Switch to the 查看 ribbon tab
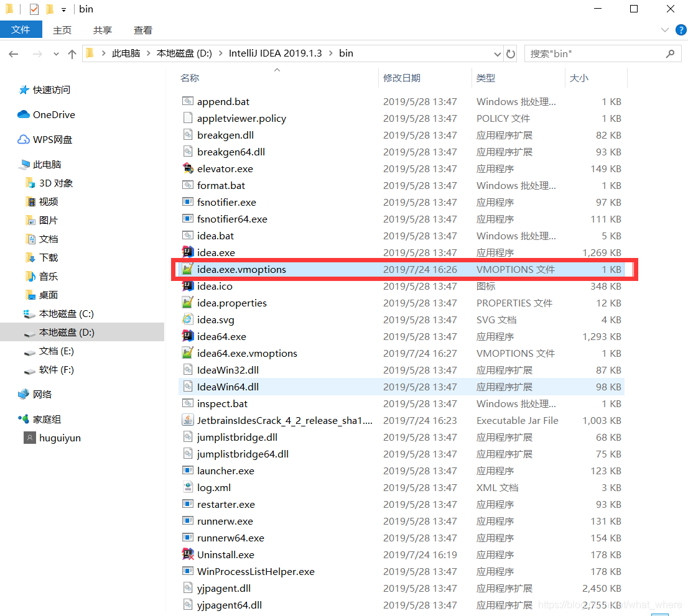Image resolution: width=688 pixels, height=616 pixels. click(143, 30)
